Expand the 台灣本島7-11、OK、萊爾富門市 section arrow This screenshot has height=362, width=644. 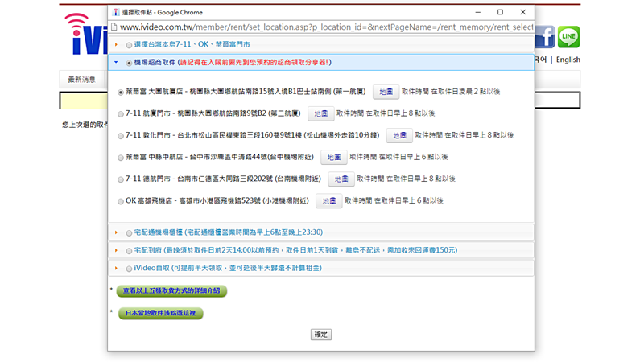116,44
